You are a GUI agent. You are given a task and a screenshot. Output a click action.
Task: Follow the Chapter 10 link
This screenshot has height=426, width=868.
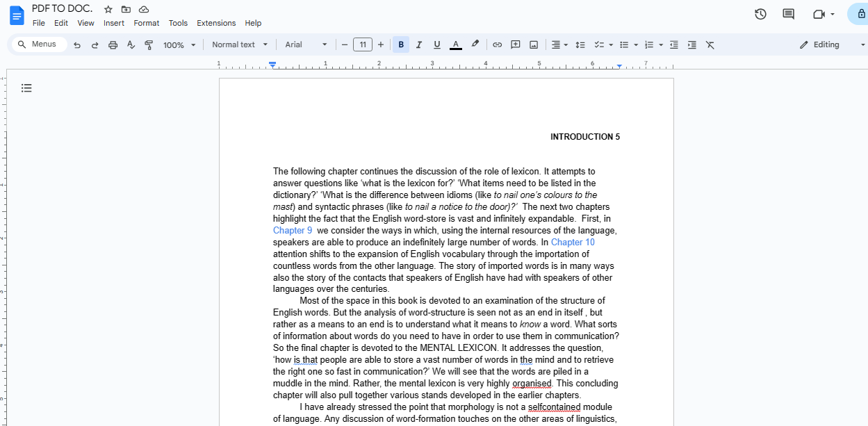573,243
